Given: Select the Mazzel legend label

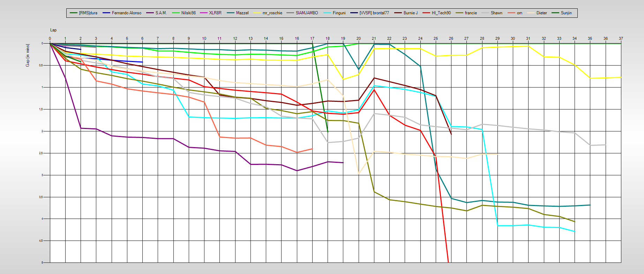Looking at the screenshot, I should click(242, 13).
